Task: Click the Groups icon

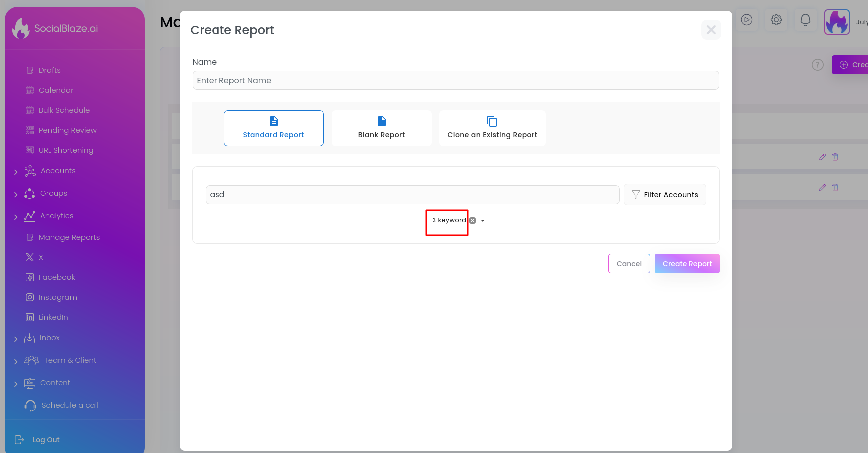Action: [x=30, y=193]
